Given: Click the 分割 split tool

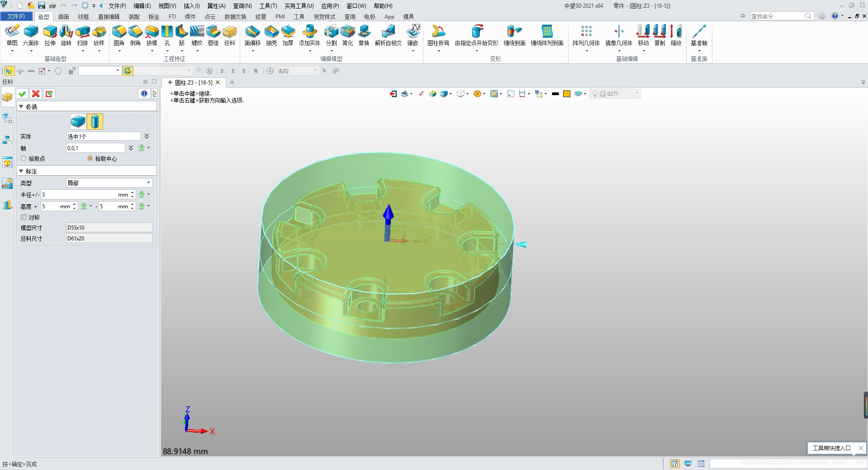Looking at the screenshot, I should tap(331, 35).
